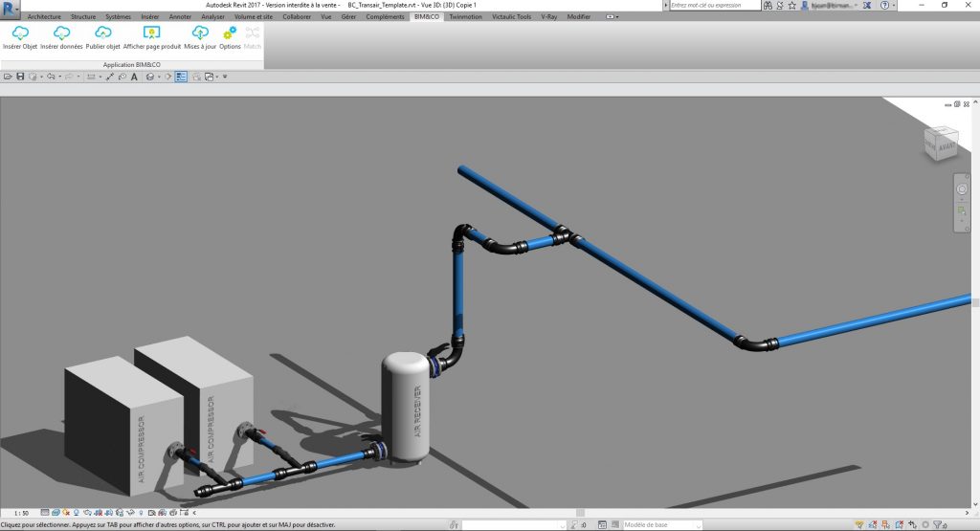The image size is (980, 531).
Task: Click the Mises à jour icon
Action: click(200, 34)
